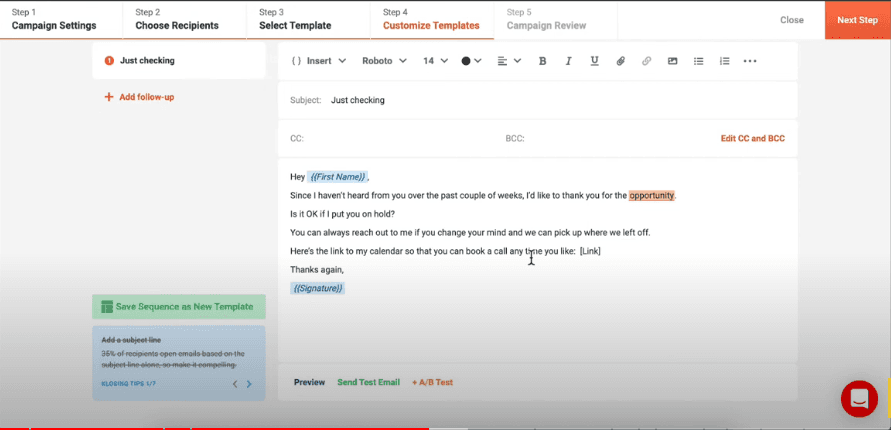Screen dimensions: 891x430
Task: Click Save Sequence as New Template
Action: tap(178, 307)
